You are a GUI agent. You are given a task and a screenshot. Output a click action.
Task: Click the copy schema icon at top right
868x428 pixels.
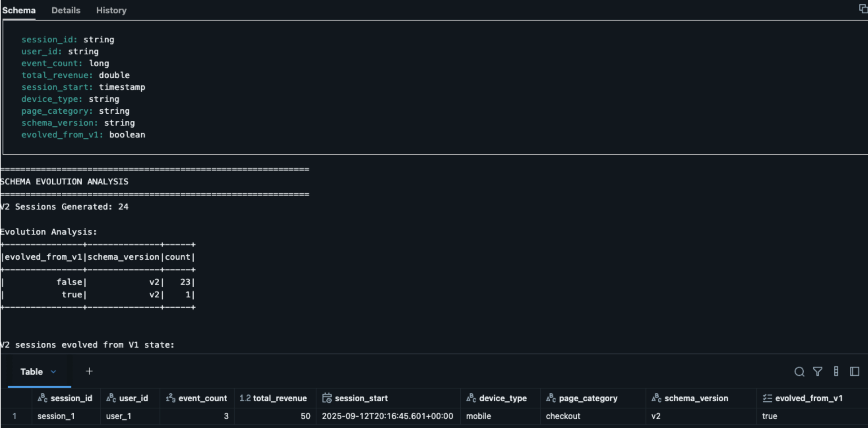coord(863,8)
